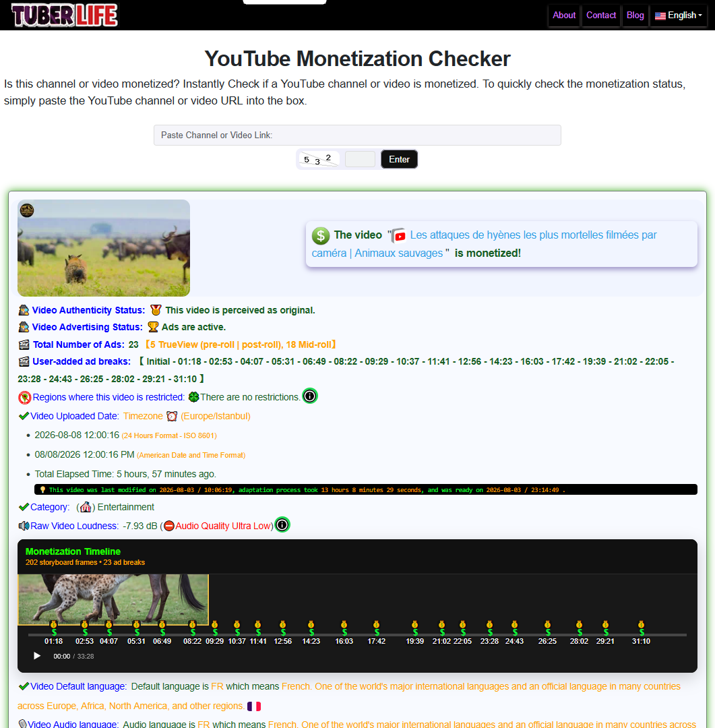Click the 'Monetization Timeline' heading text
The image size is (715, 728).
click(73, 551)
